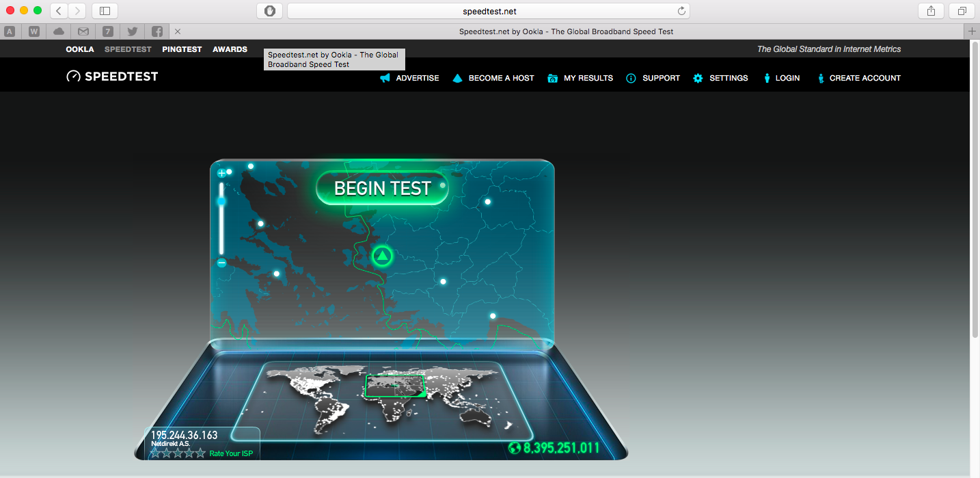Click the My Results camera icon

coord(553,78)
